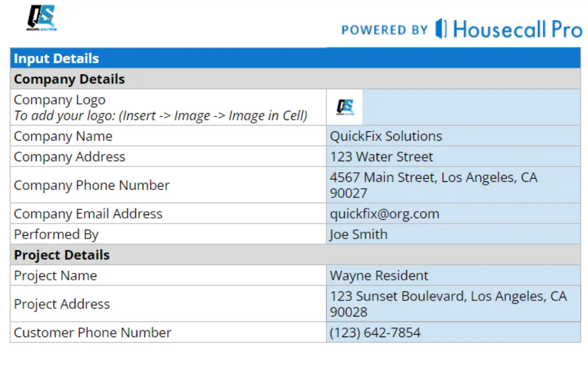Click the Joe Smith performed-by field

[453, 234]
